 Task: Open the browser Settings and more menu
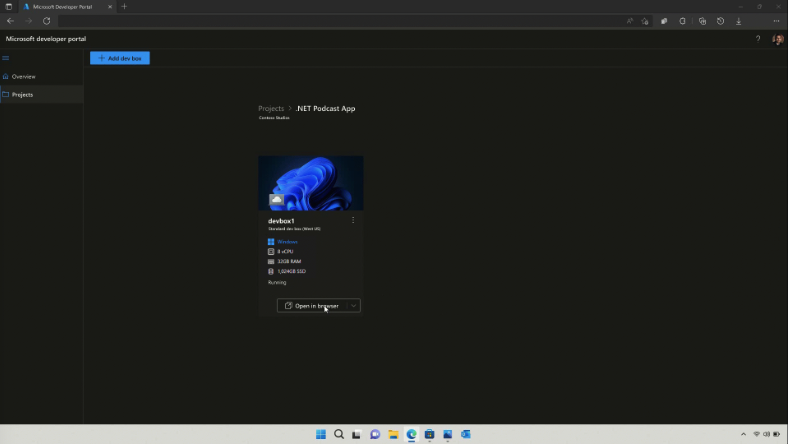pyautogui.click(x=776, y=21)
